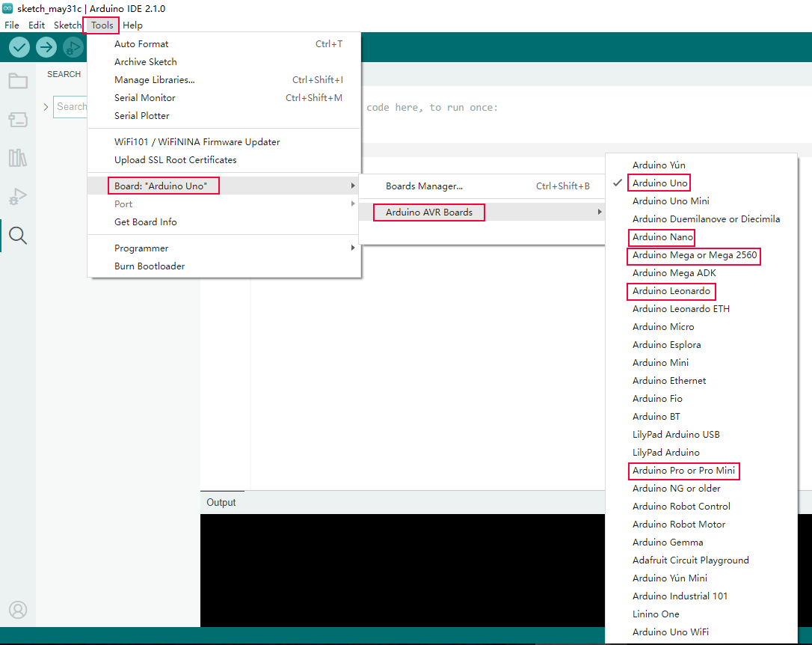Launch Serial Plotter from the menu
This screenshot has width=812, height=645.
(224, 115)
